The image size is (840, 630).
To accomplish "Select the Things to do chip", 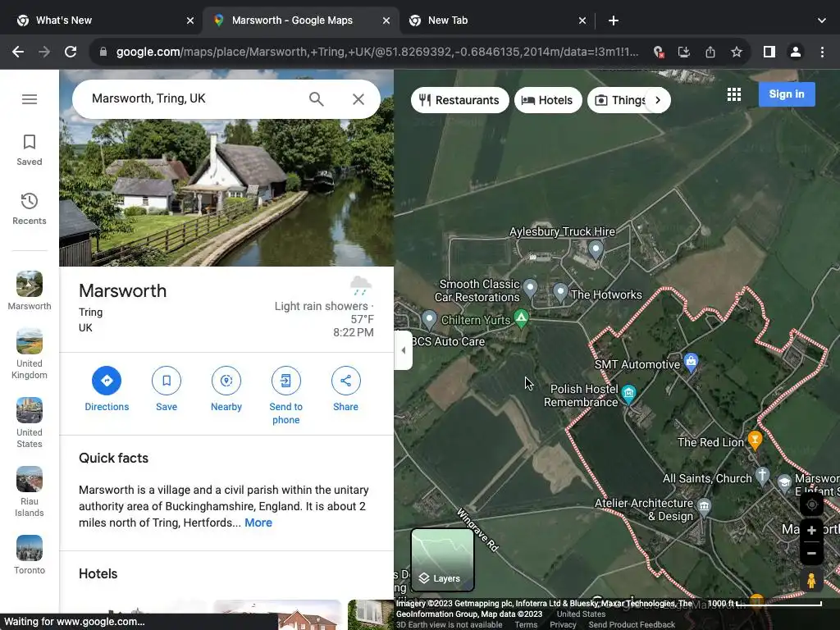I will coord(622,100).
